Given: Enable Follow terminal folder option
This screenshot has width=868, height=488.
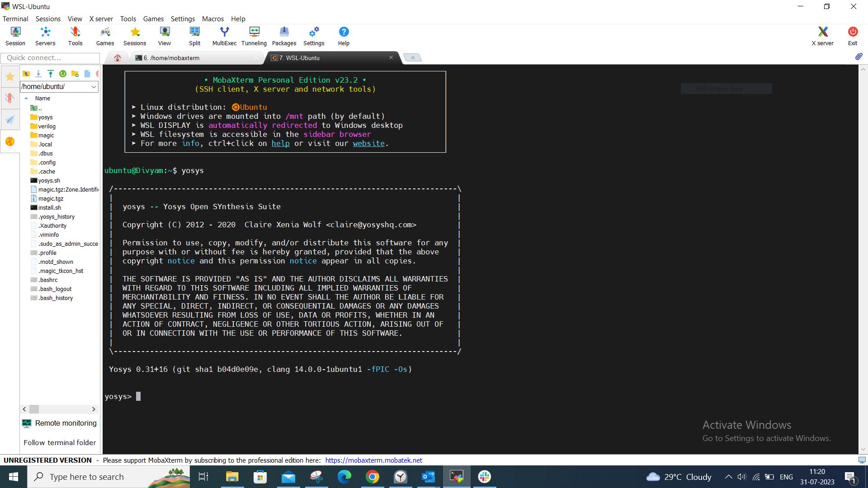Looking at the screenshot, I should click(x=60, y=443).
